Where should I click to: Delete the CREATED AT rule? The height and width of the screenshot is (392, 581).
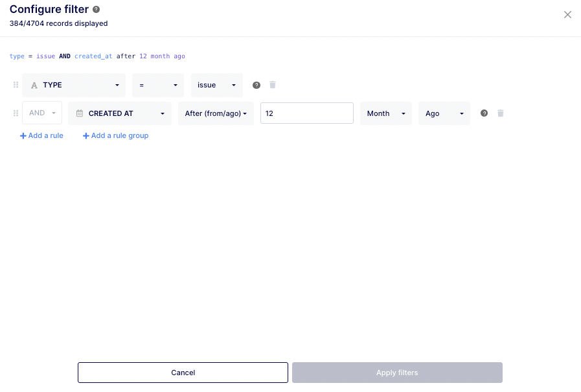tap(501, 113)
